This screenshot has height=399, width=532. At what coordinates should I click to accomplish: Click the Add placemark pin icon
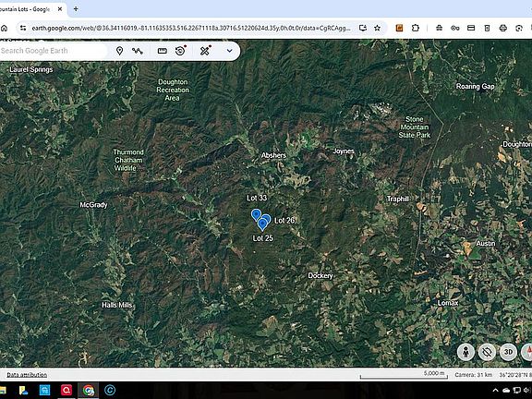[119, 51]
